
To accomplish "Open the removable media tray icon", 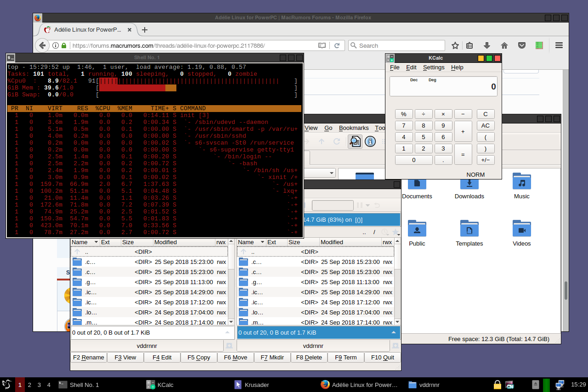I will (535, 385).
